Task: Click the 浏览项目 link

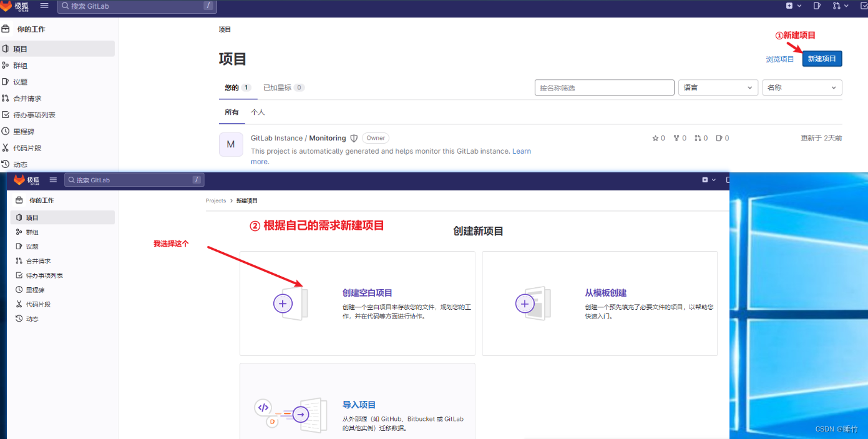Action: 780,59
